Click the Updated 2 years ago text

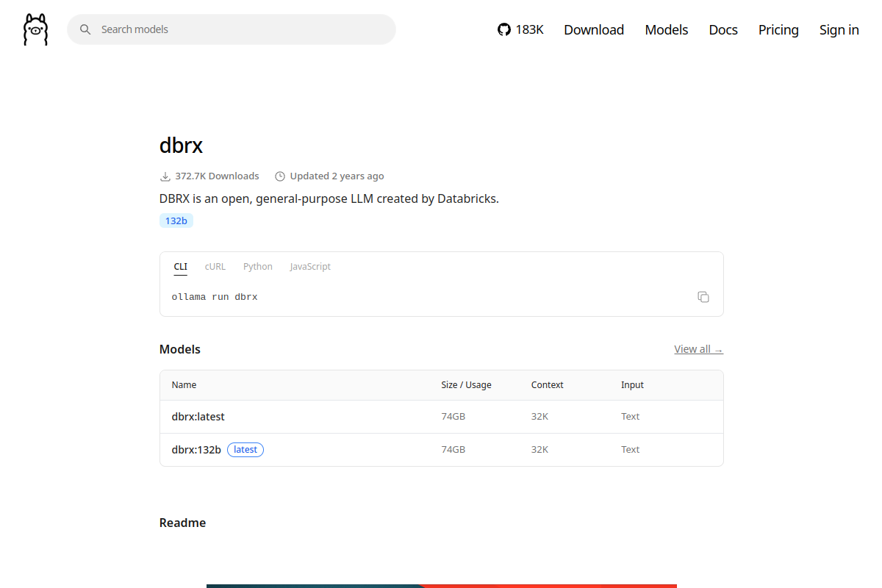point(337,176)
